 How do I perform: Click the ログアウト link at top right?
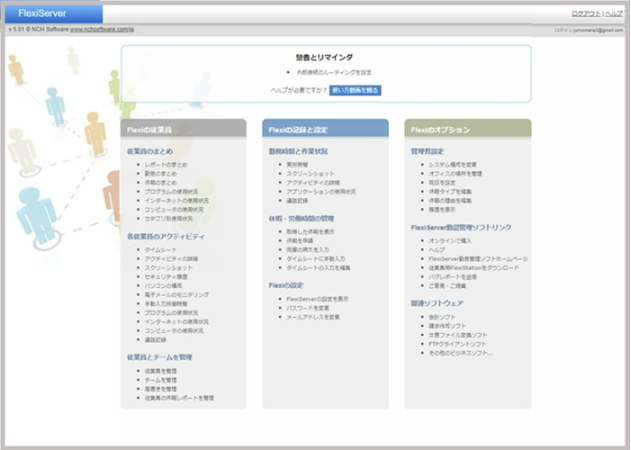coord(585,13)
